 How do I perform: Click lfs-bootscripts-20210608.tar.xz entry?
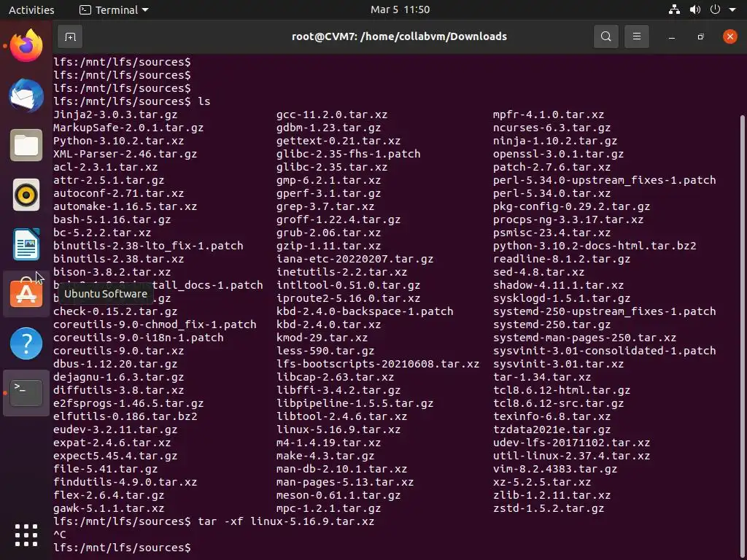[x=378, y=365]
